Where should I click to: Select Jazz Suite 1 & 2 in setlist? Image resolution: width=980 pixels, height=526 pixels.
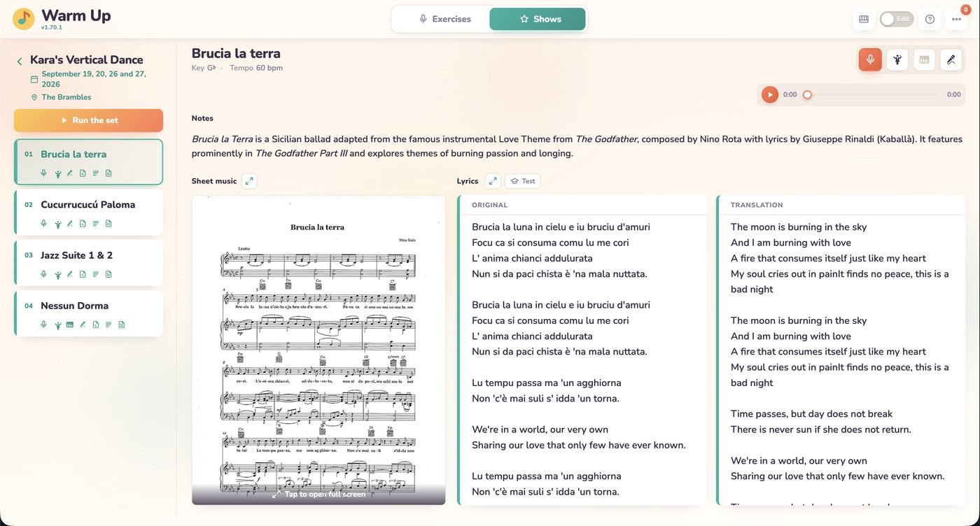[88, 262]
